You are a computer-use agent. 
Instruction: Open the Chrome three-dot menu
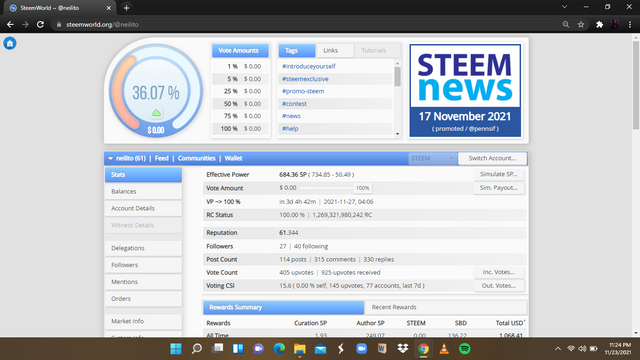[x=630, y=24]
